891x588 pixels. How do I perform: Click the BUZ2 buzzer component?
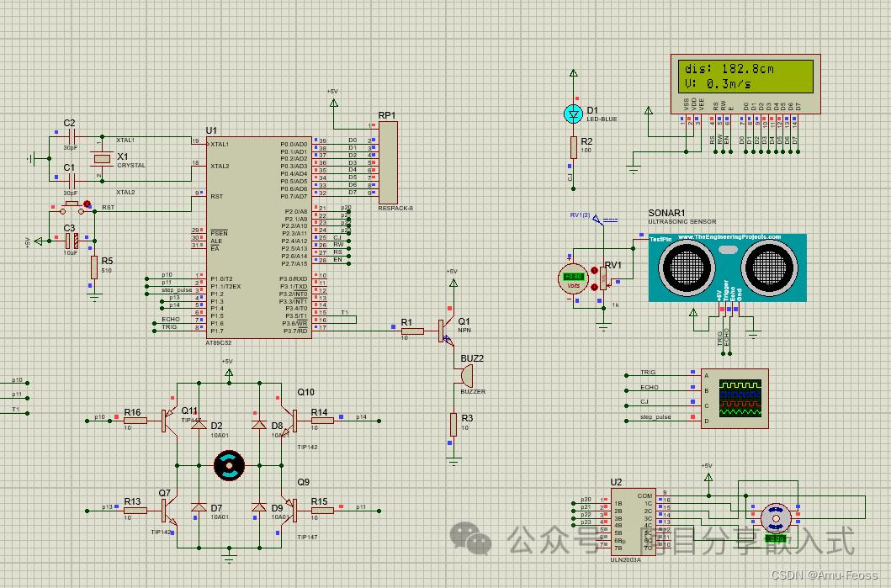[x=465, y=375]
